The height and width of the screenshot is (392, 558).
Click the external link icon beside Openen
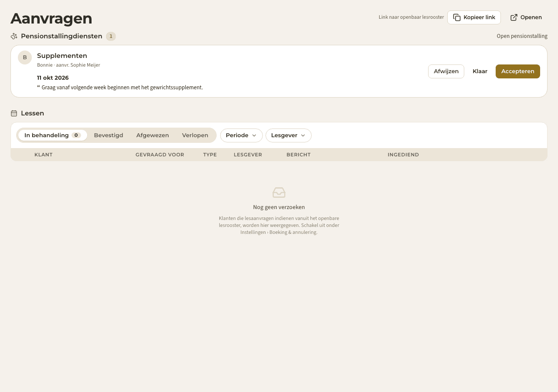514,17
